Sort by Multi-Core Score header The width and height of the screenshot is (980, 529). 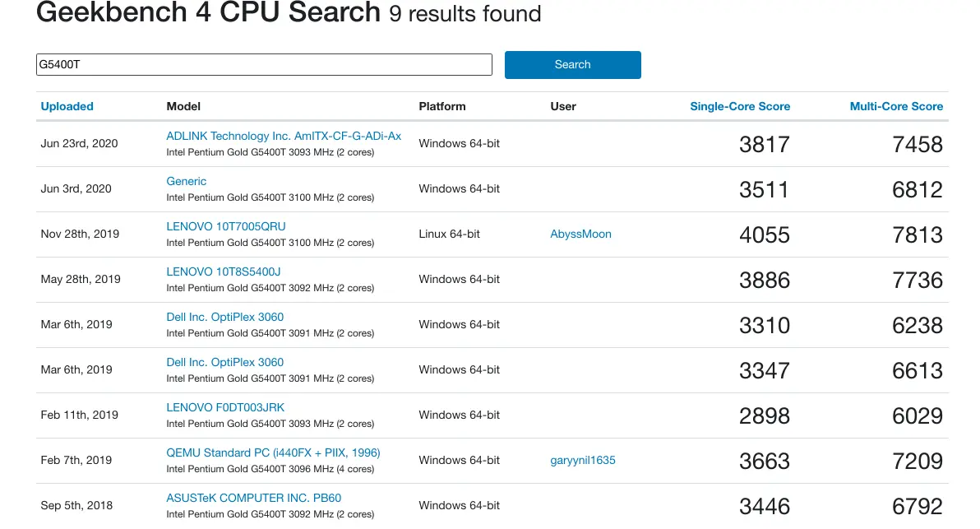coord(895,106)
